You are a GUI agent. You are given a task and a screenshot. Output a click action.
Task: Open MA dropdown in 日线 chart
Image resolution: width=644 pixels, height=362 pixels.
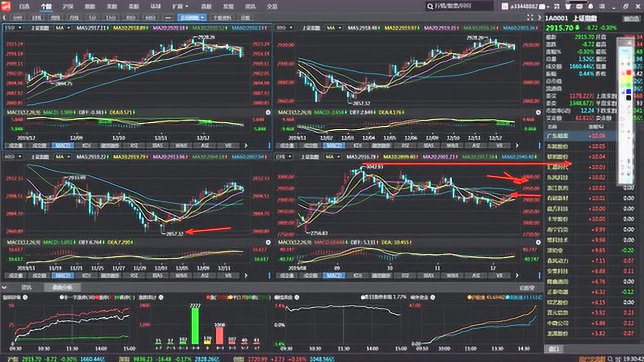(x=333, y=157)
